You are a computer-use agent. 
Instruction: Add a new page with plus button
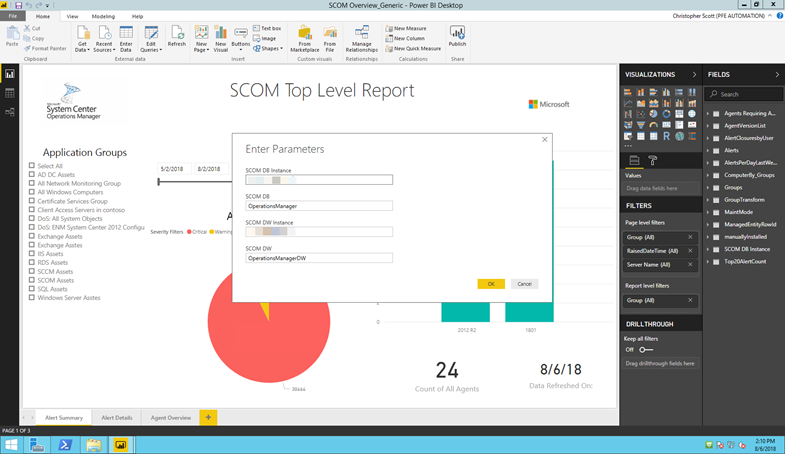tap(208, 417)
